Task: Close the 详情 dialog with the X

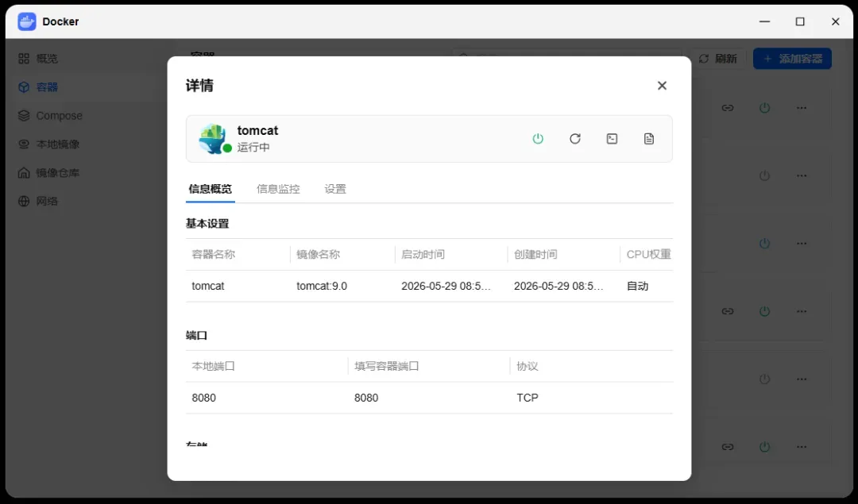Action: coord(662,85)
